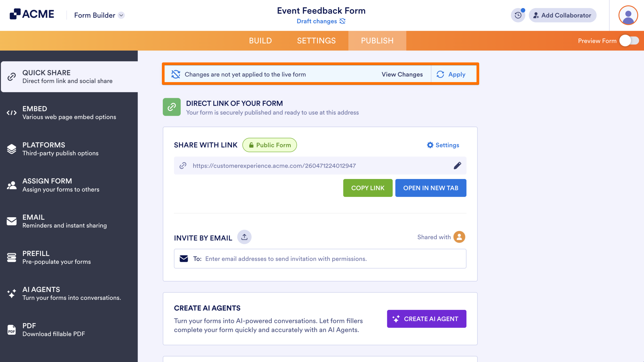Click the Copy Link button
Viewport: 644px width, 362px height.
click(x=368, y=188)
